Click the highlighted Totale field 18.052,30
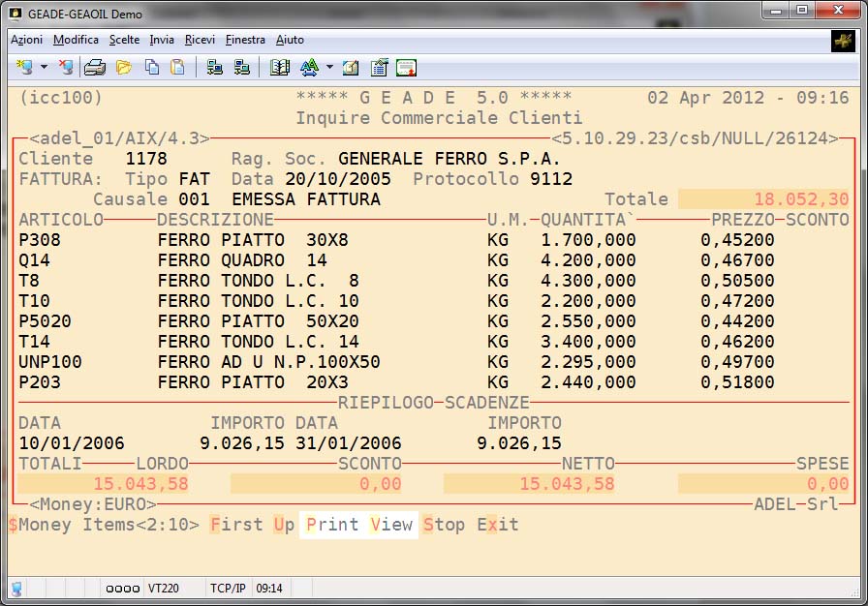This screenshot has height=606, width=868. tap(763, 198)
